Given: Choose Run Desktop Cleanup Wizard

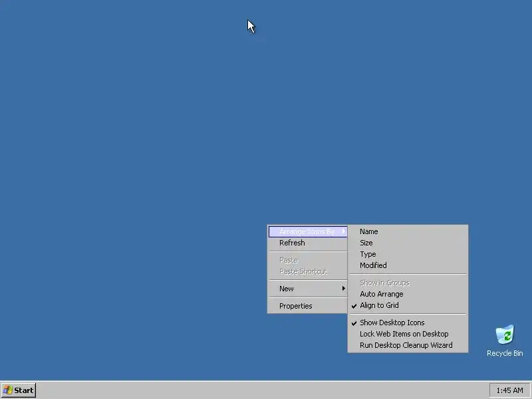Looking at the screenshot, I should coord(408,345).
